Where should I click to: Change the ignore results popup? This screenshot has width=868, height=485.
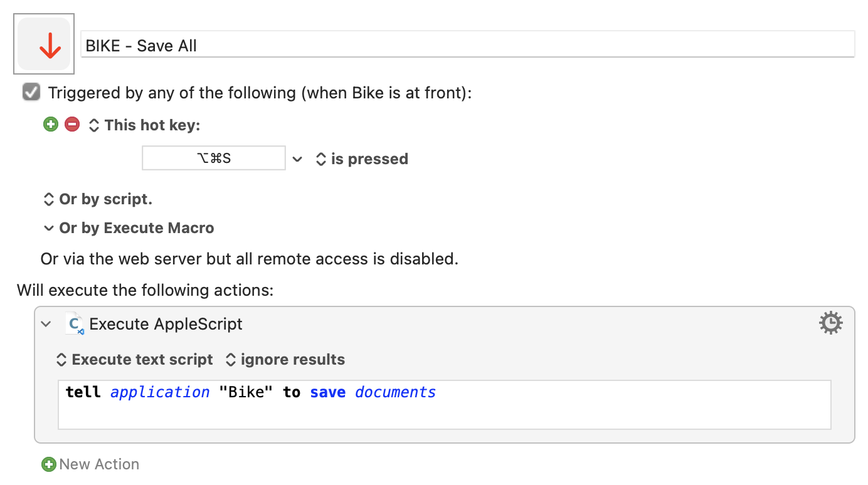(285, 360)
